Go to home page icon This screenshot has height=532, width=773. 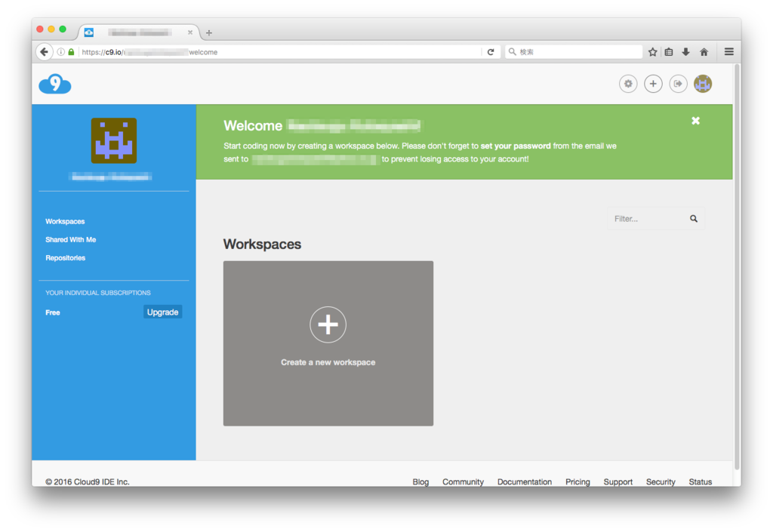704,52
